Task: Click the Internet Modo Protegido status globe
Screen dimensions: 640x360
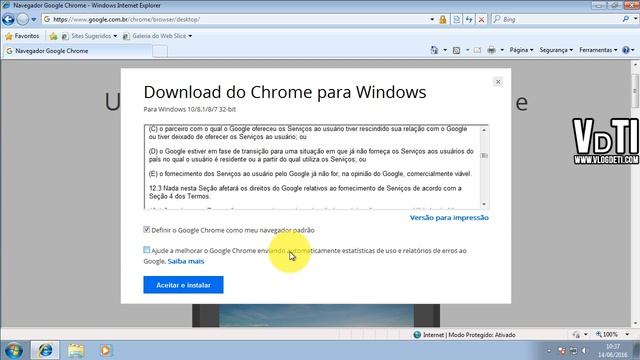Action: pos(417,335)
